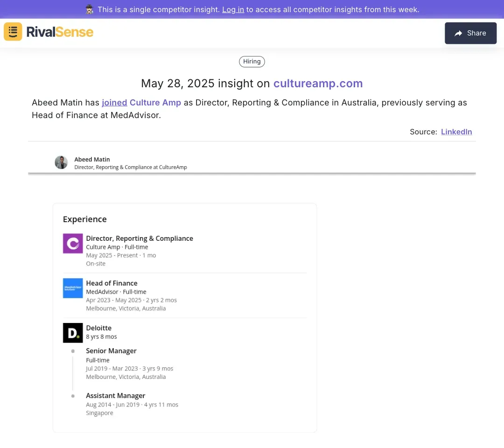Click the Log in link

tap(233, 10)
